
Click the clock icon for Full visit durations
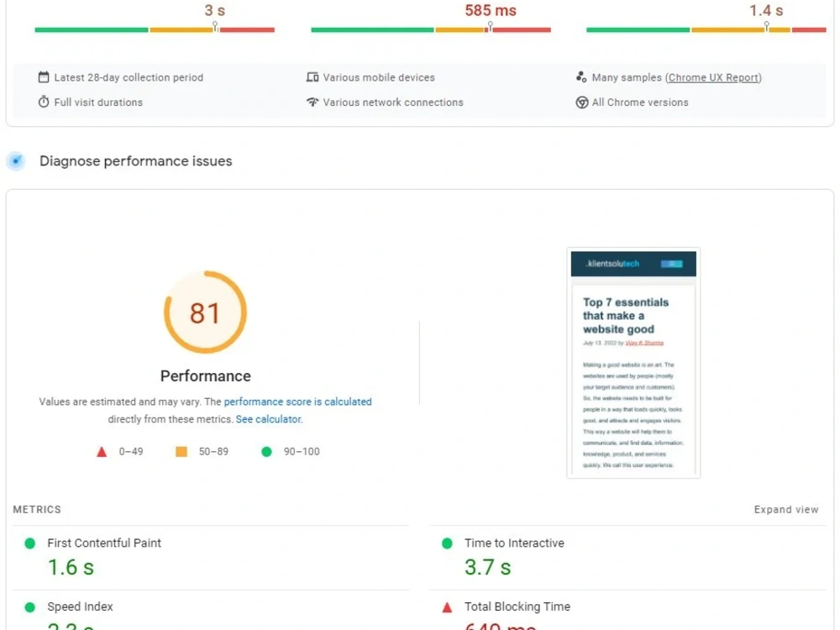click(43, 102)
